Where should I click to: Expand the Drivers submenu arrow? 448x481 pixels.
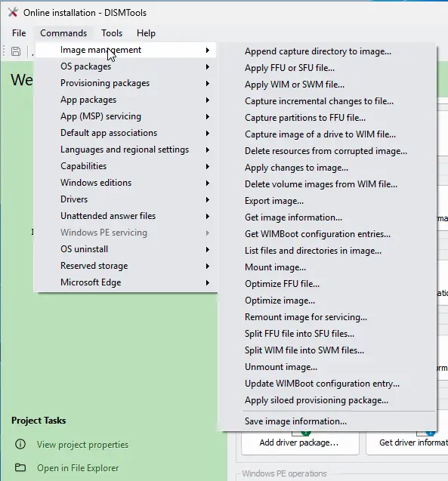tap(208, 199)
